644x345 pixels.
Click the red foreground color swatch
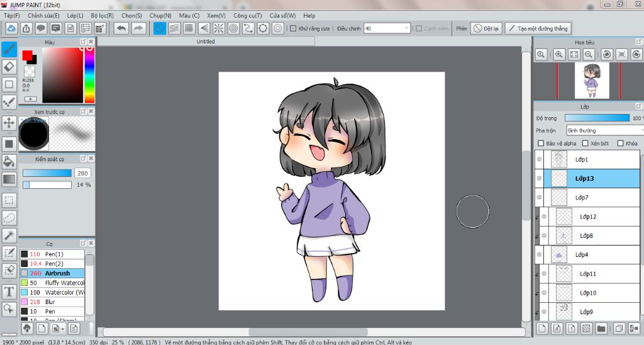pyautogui.click(x=27, y=55)
